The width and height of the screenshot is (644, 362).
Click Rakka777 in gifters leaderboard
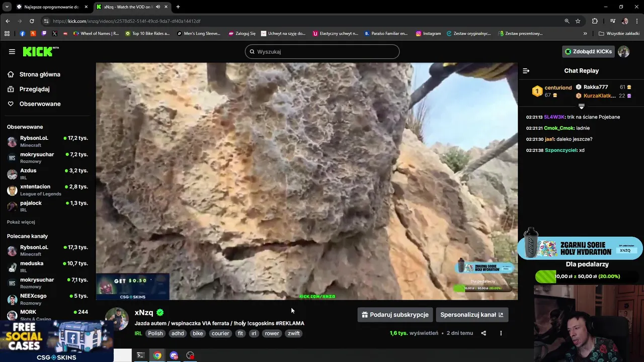click(x=595, y=87)
